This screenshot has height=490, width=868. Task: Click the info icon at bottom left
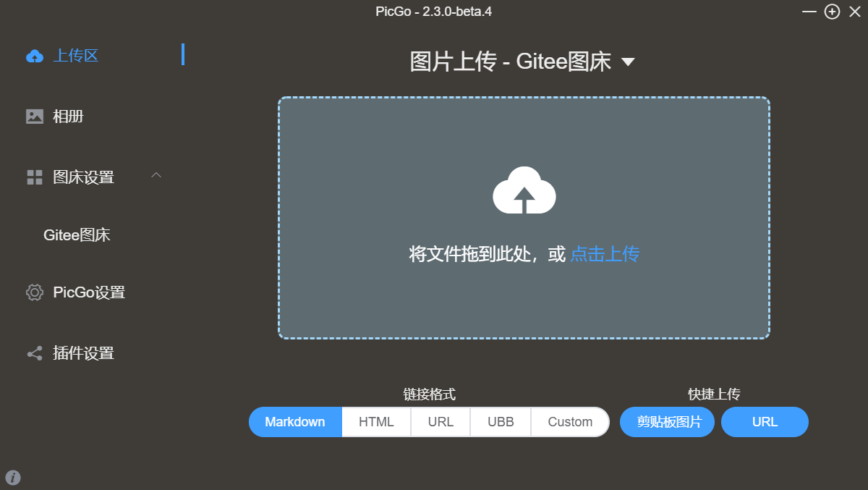point(12,478)
